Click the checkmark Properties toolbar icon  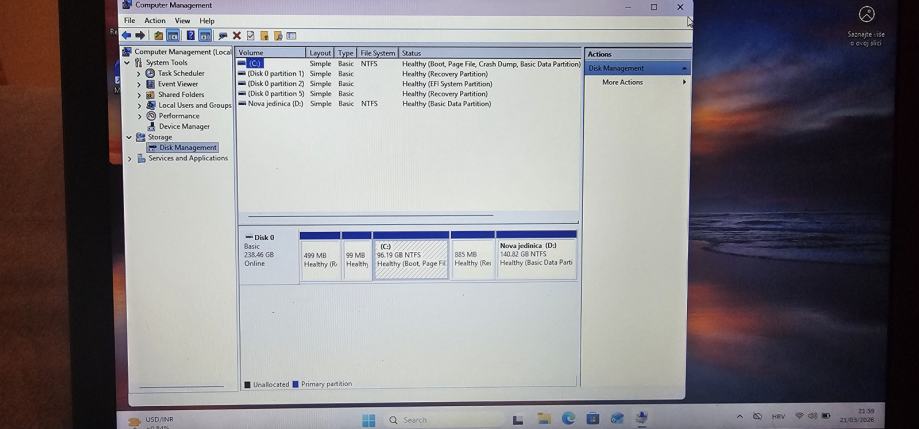pos(251,36)
